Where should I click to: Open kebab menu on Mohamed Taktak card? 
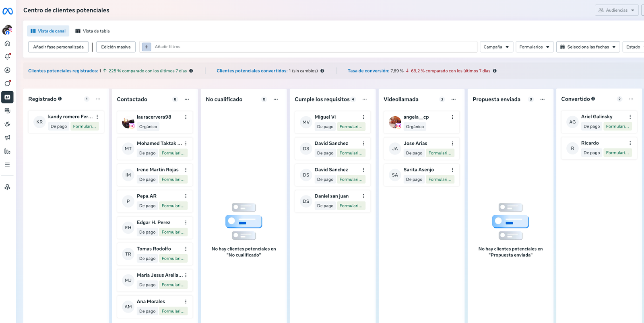(x=186, y=143)
